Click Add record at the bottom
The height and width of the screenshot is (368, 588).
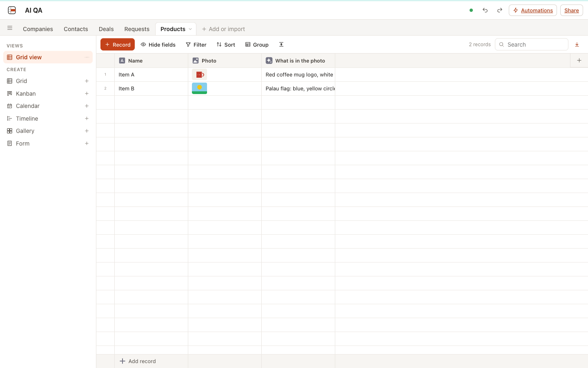138,361
